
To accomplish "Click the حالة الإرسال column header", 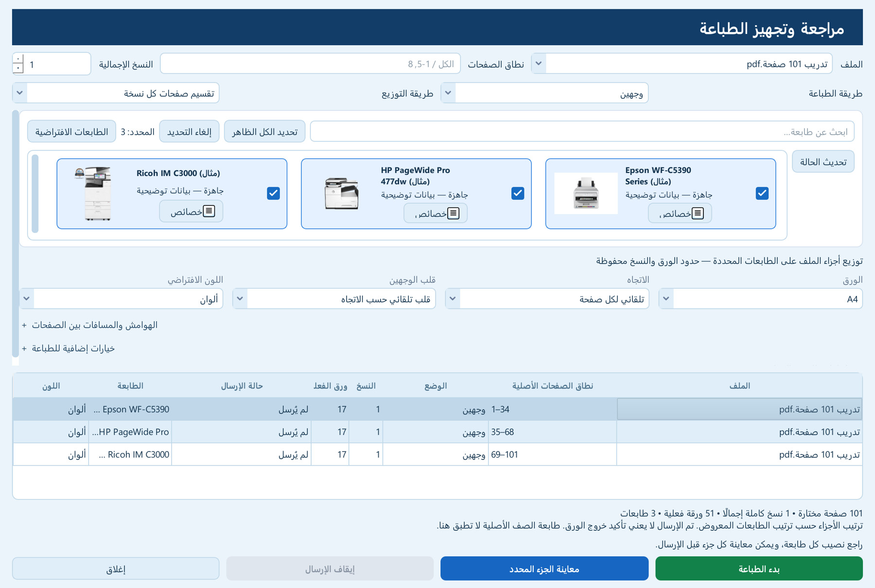I will (x=242, y=386).
